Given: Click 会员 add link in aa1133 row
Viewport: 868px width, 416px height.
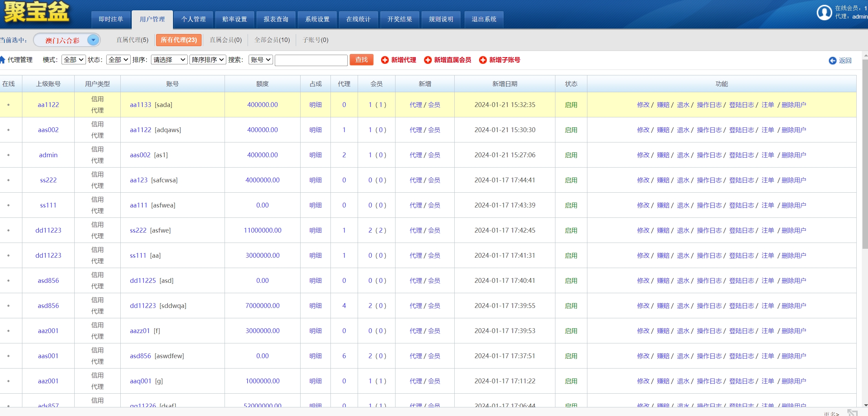Looking at the screenshot, I should click(x=434, y=105).
